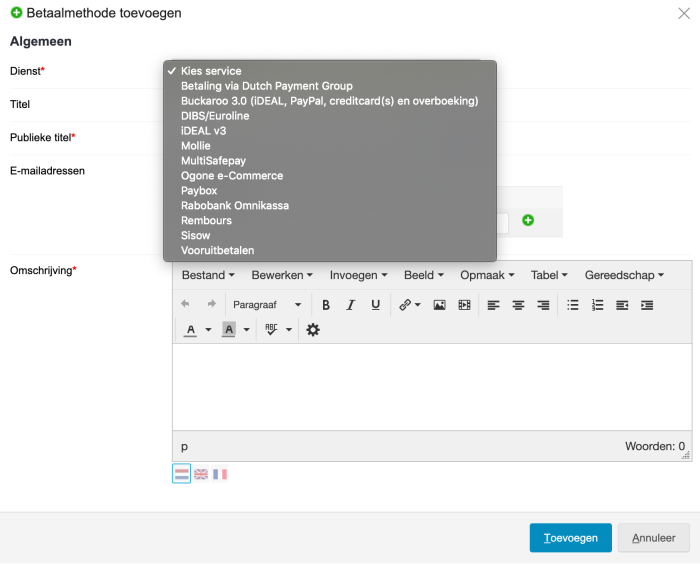
Task: Click the Toevoegen button
Action: [571, 538]
